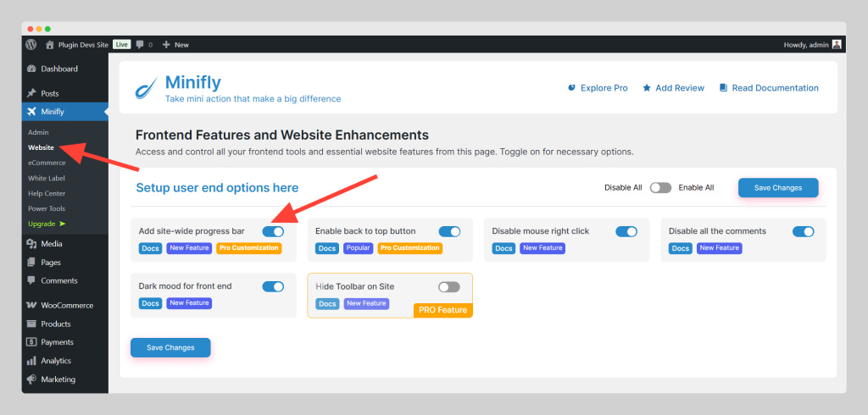This screenshot has width=868, height=415.
Task: Open the Read Documentation link
Action: coord(775,88)
